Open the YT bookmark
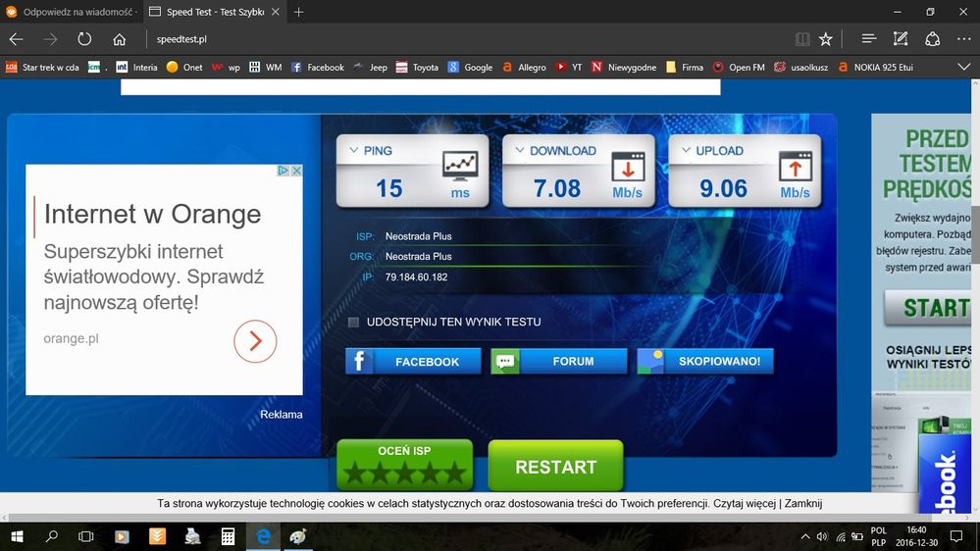The image size is (980, 551). 569,68
